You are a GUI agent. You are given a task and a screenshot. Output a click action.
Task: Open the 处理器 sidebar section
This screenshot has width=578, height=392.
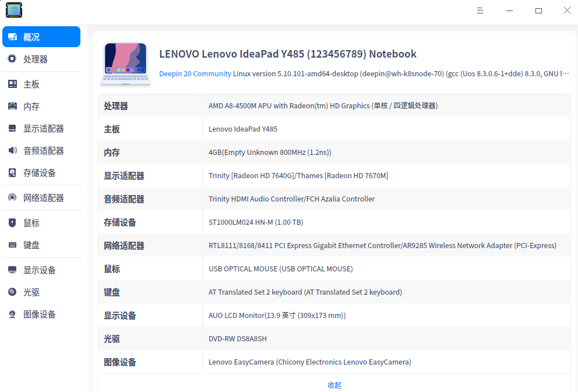click(x=41, y=59)
